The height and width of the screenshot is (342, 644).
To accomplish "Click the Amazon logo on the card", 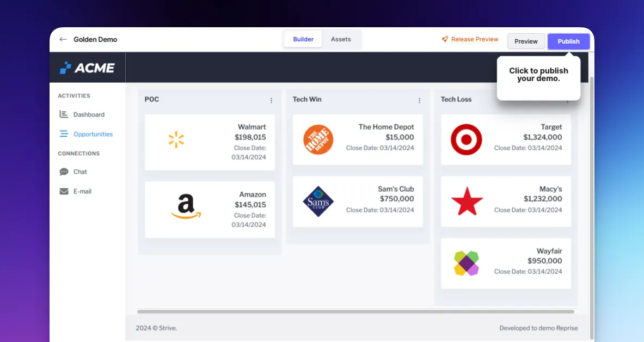I will [x=186, y=207].
